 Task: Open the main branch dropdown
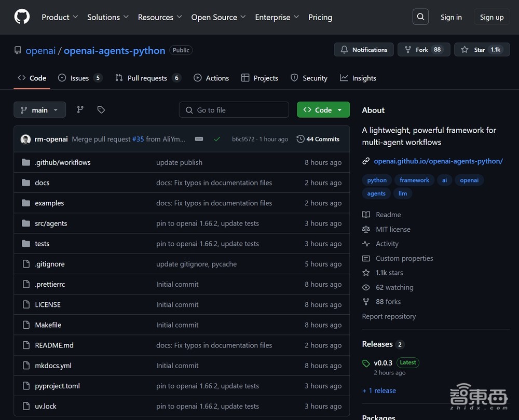pos(39,109)
